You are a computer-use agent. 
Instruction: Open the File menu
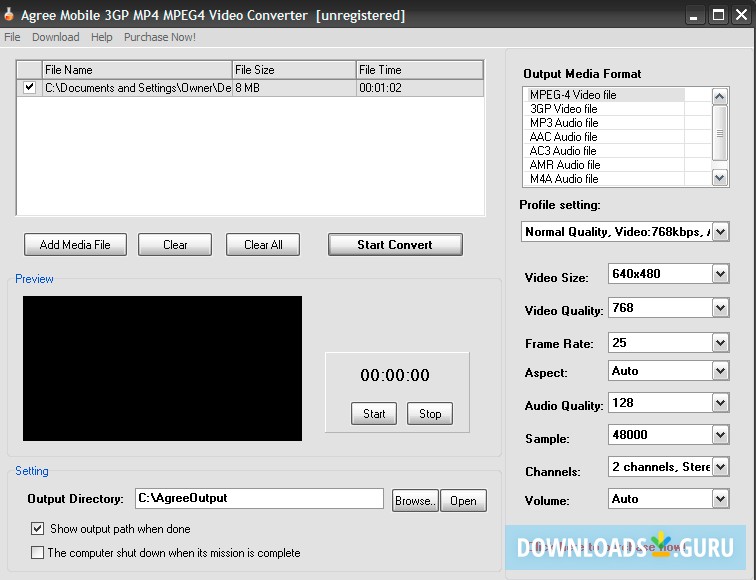[12, 37]
